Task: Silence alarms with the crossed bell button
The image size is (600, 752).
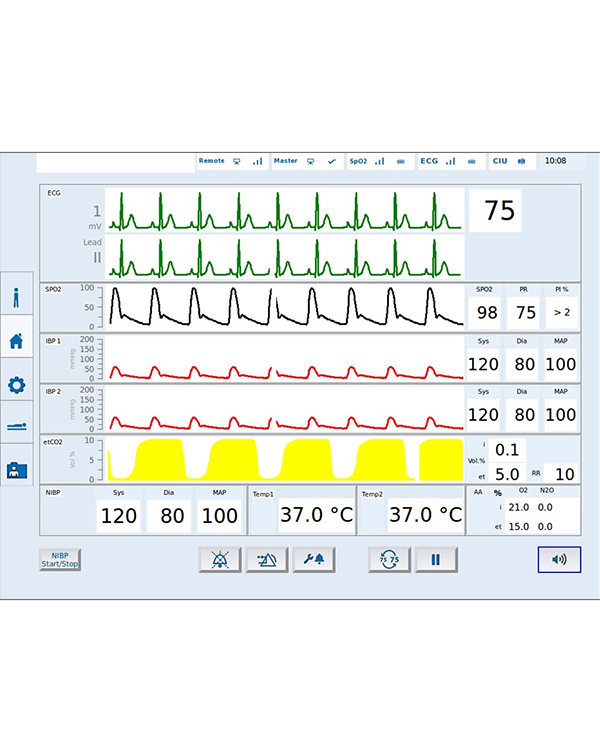Action: click(220, 560)
